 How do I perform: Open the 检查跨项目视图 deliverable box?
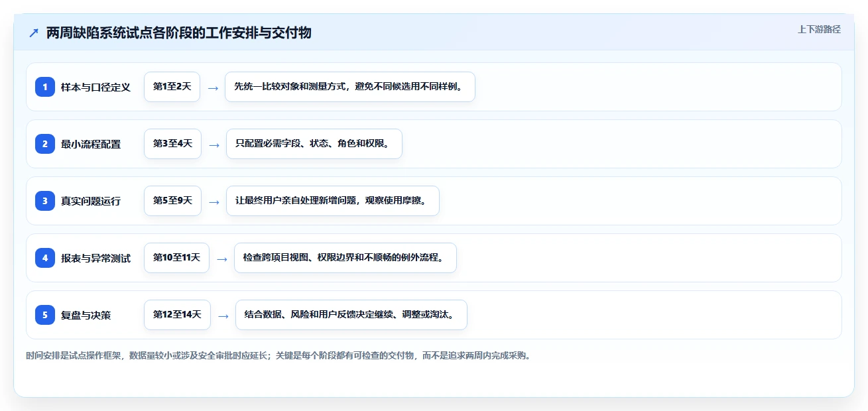click(345, 258)
